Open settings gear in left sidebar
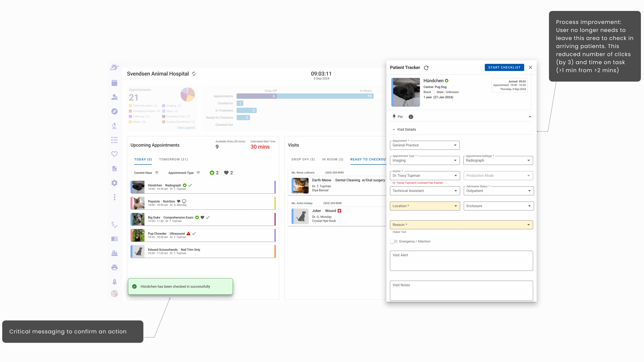 114,183
